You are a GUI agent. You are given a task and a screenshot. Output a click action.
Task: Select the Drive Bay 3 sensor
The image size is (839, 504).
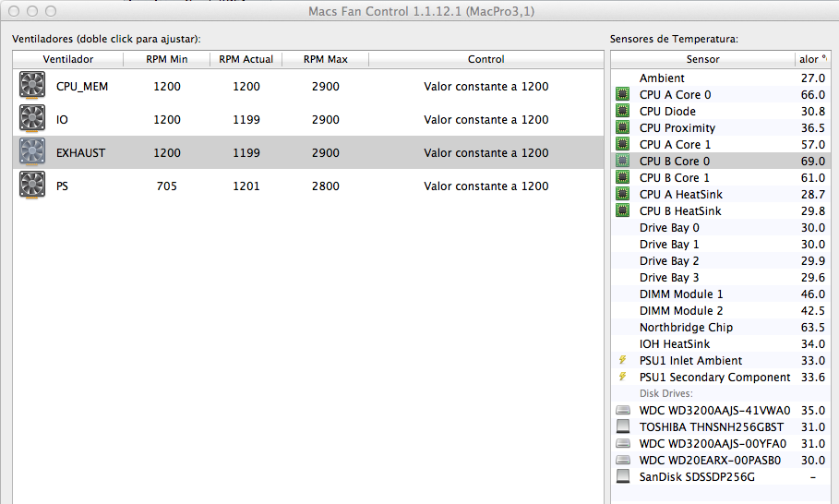[669, 277]
